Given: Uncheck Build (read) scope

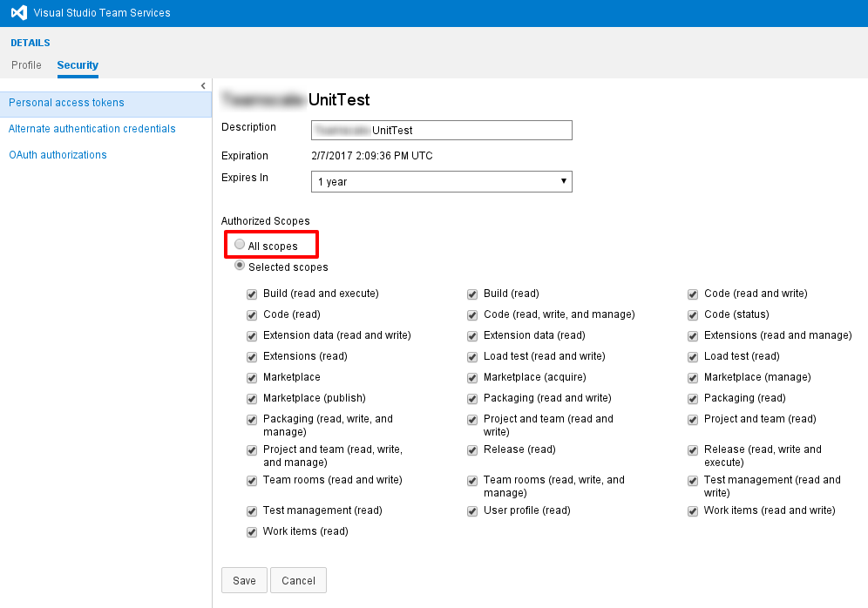Looking at the screenshot, I should point(472,294).
